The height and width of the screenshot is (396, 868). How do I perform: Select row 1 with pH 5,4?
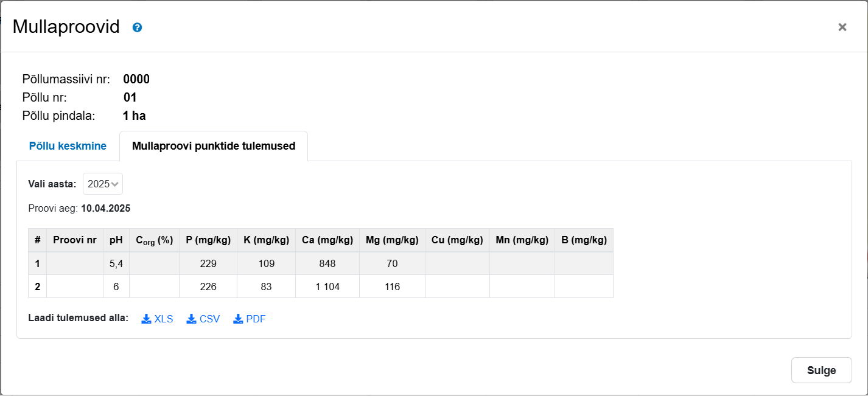click(x=116, y=263)
